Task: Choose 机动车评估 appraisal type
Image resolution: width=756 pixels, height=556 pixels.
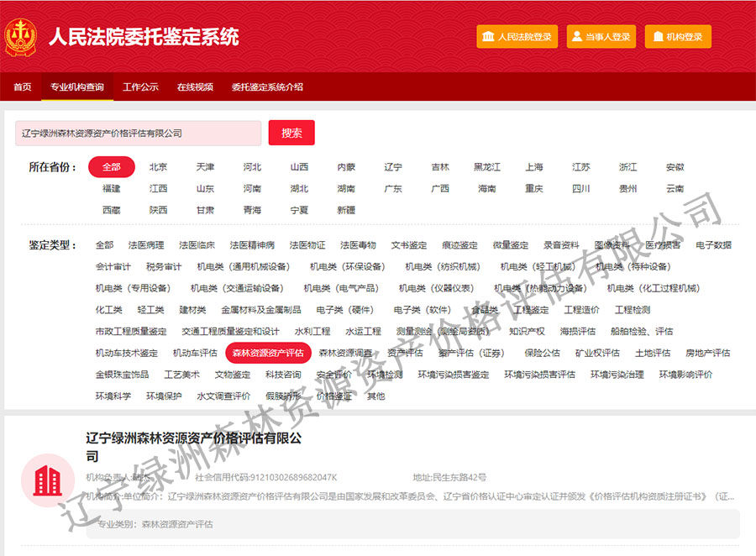Action: coord(195,353)
